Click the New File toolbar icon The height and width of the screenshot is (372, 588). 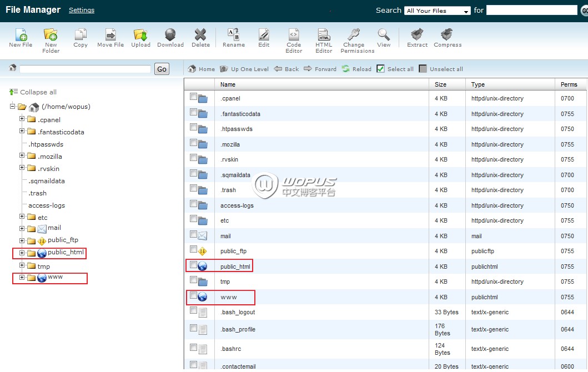coord(21,34)
